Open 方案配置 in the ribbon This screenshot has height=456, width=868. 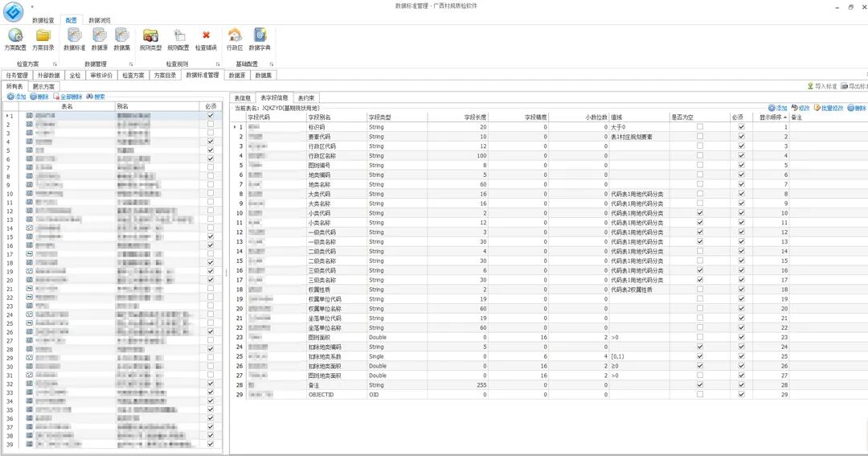click(15, 40)
